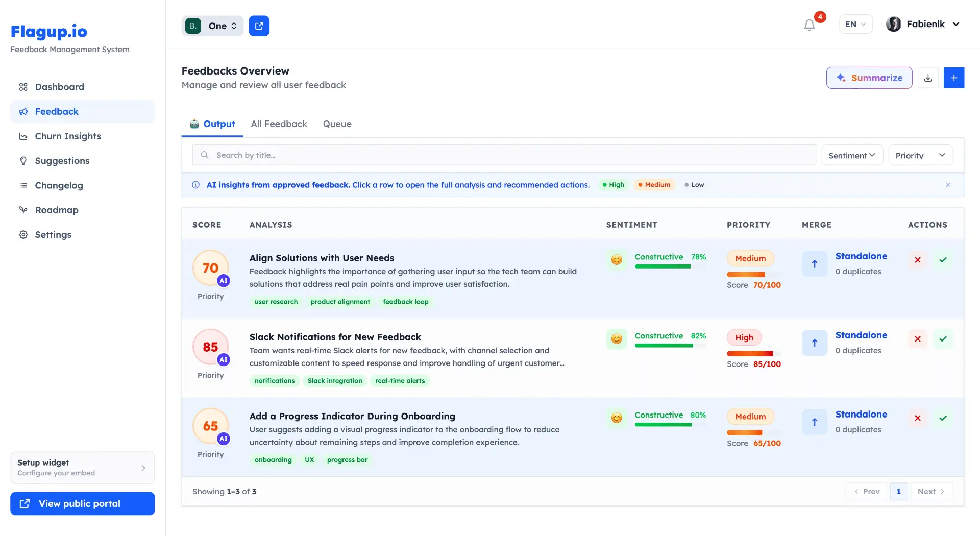
Task: Click the AI badge on score 70
Action: [224, 281]
